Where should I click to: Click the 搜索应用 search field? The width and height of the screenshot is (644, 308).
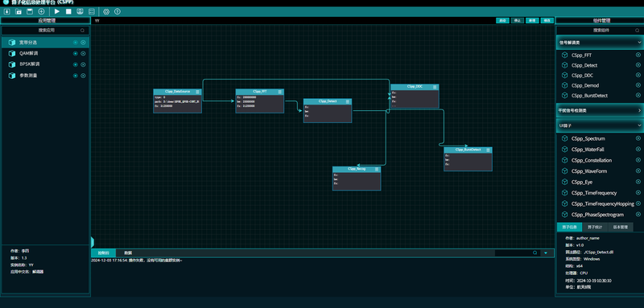click(x=45, y=31)
